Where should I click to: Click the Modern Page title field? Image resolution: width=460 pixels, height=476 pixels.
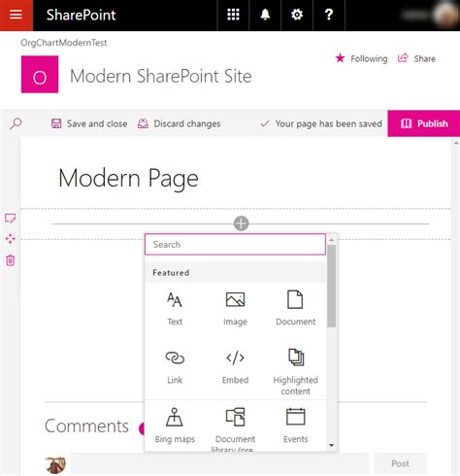click(128, 179)
